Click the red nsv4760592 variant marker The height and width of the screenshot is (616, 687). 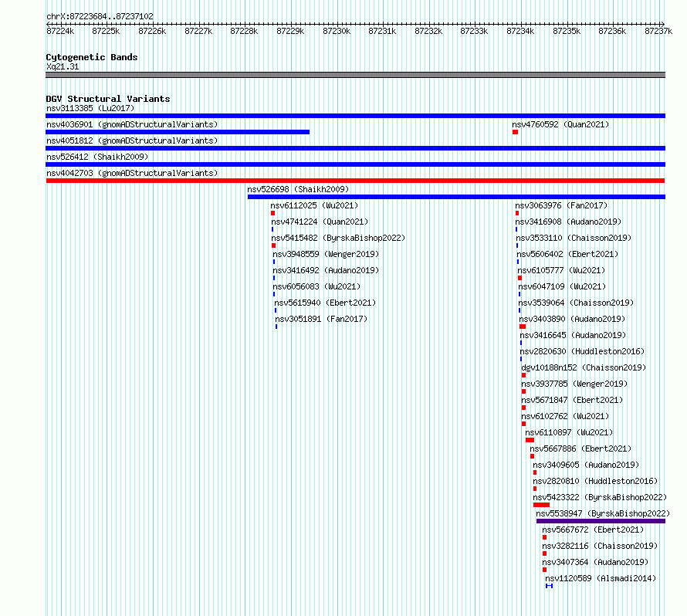click(516, 132)
